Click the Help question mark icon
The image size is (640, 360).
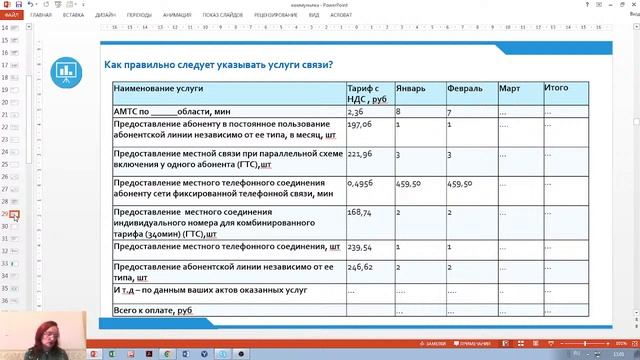587,4
